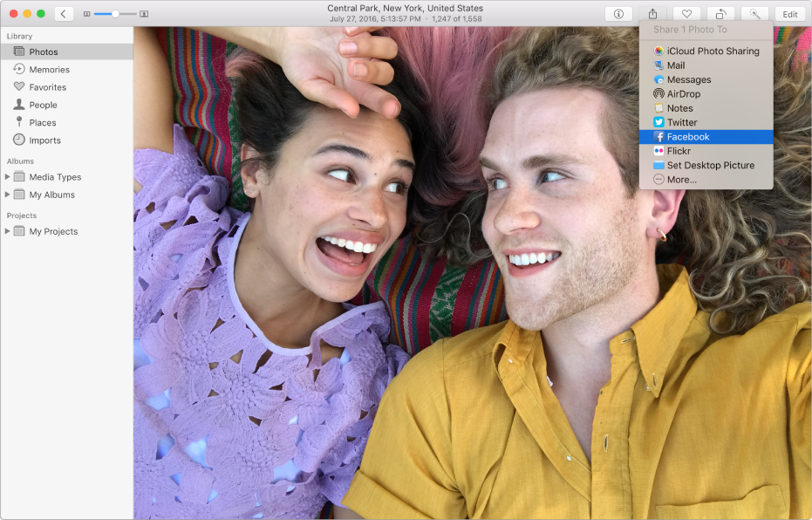This screenshot has width=812, height=520.
Task: Expand the Media Types disclosure triangle
Action: 7,176
